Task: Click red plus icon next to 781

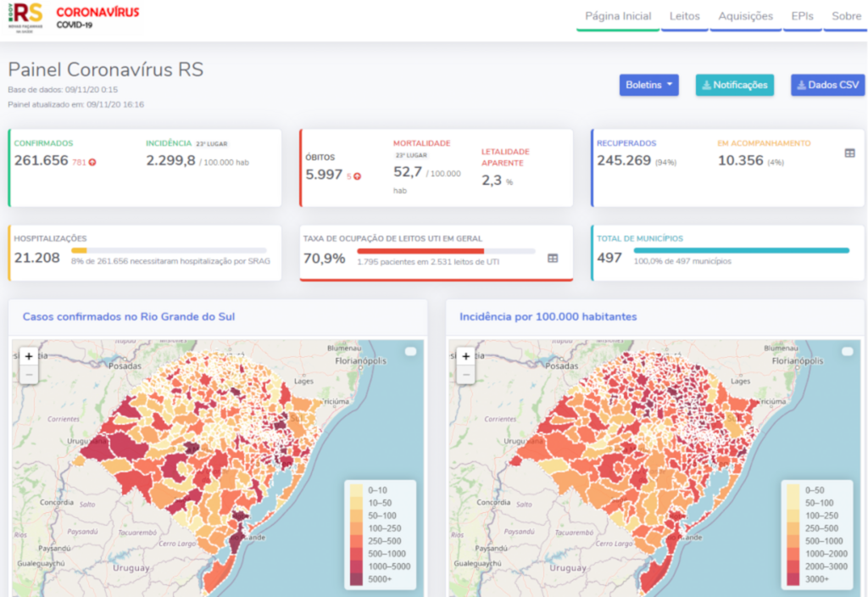Action: (x=92, y=162)
